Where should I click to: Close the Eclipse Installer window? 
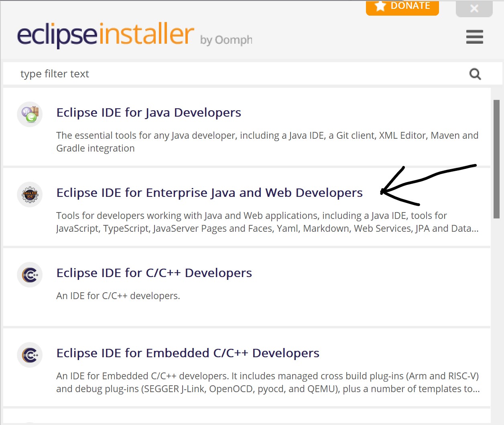474,8
